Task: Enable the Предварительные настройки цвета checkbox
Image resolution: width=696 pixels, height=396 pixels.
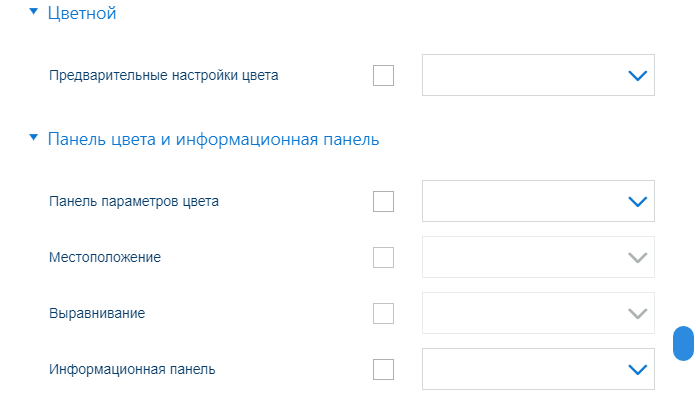Action: pyautogui.click(x=384, y=75)
